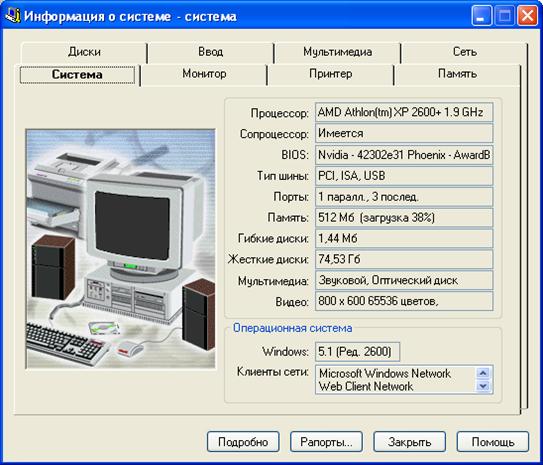The image size is (543, 465).
Task: Click the Видео: label
Action: [292, 302]
